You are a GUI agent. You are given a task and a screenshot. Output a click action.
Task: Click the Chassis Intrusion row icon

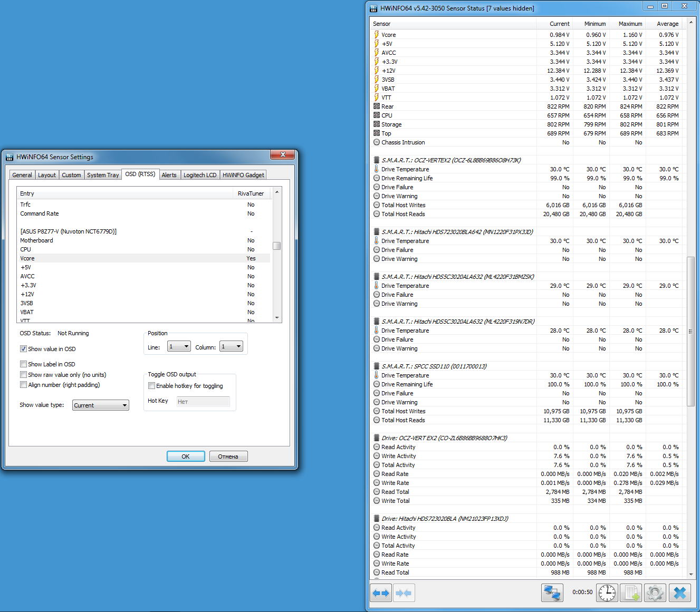point(377,142)
